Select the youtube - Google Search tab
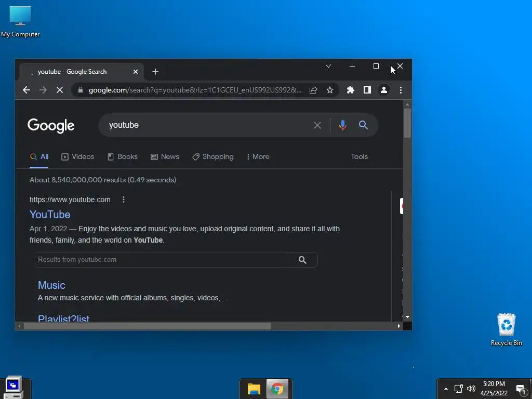Viewport: 532px width, 399px height. 82,72
